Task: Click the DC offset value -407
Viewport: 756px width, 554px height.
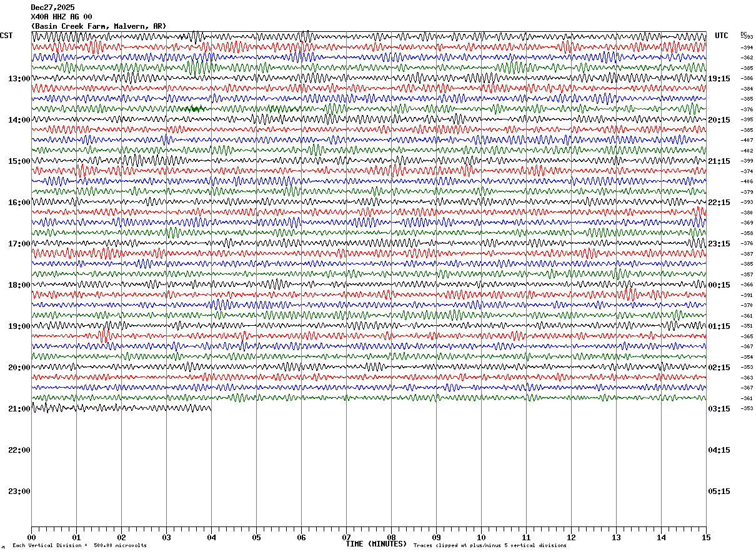Action: [x=747, y=140]
